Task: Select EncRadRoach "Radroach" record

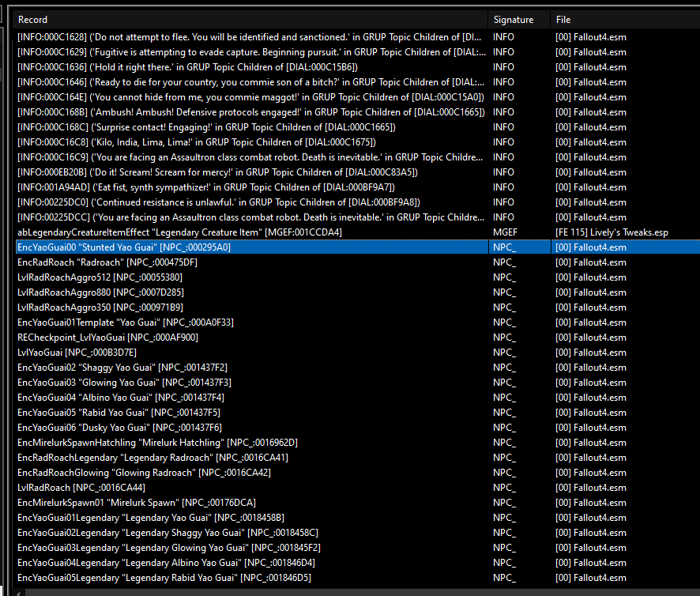Action: [357, 262]
